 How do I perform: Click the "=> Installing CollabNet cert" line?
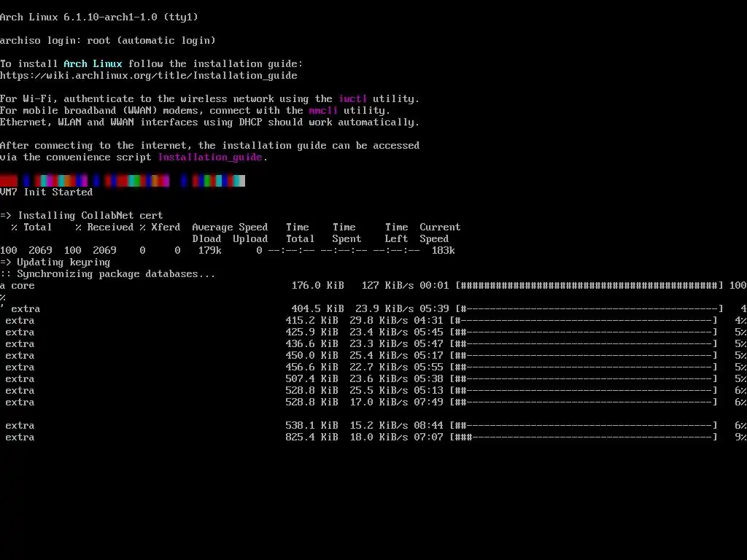[82, 216]
